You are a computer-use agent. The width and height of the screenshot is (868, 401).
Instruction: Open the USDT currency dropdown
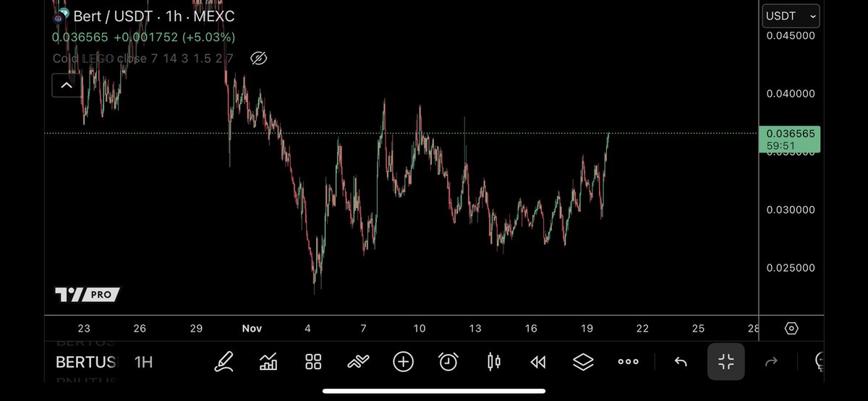[x=791, y=16]
